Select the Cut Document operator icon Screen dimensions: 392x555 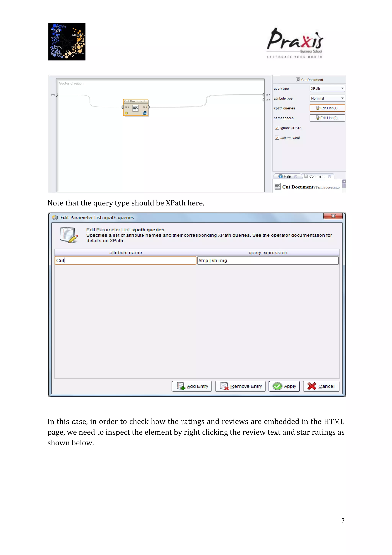pos(135,108)
